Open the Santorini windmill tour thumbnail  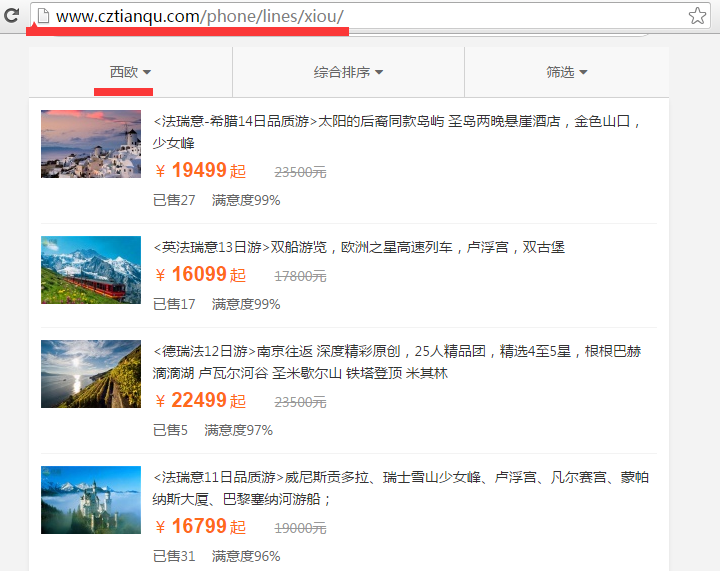pos(91,144)
